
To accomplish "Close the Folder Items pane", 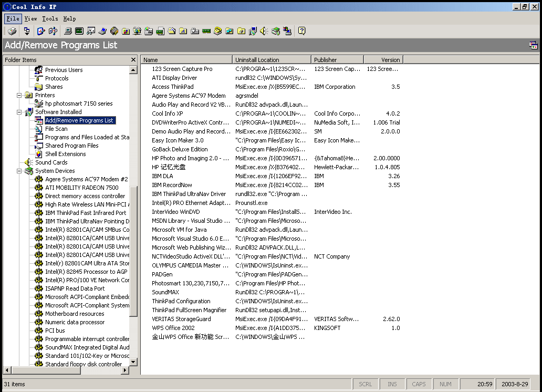I will click(133, 60).
